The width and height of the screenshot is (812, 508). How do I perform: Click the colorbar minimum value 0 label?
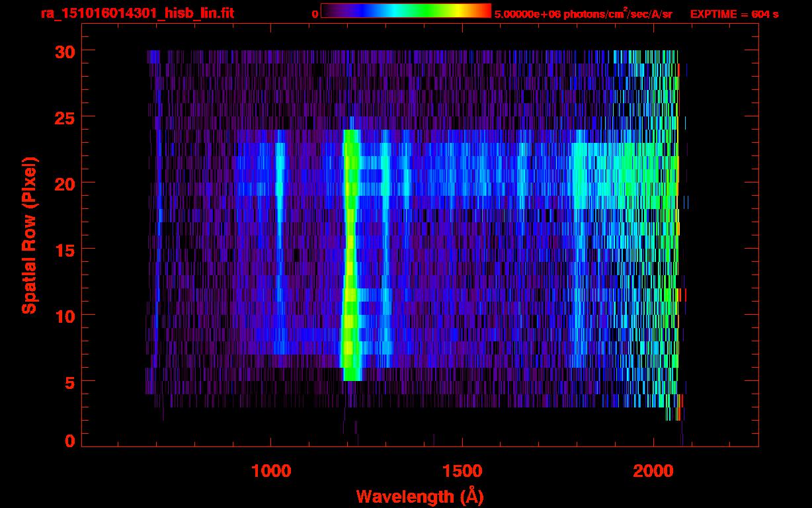pyautogui.click(x=315, y=14)
